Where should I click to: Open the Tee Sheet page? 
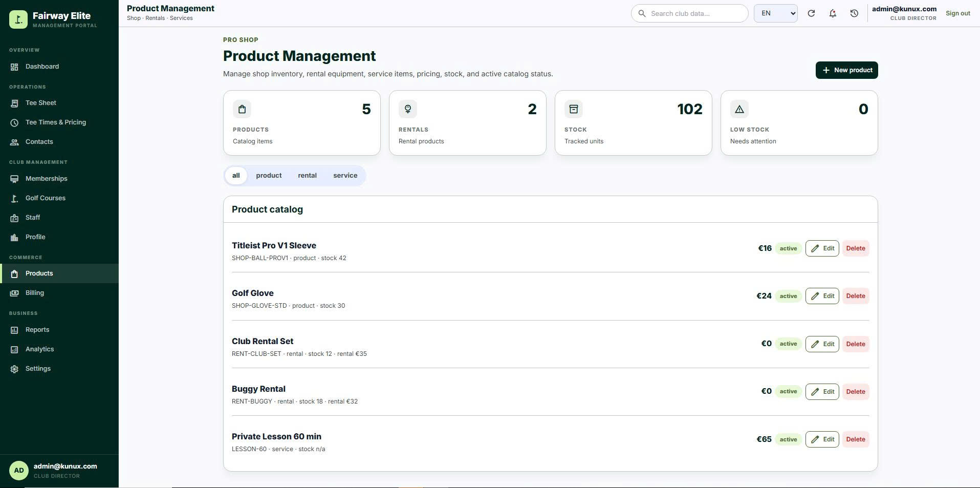coord(59,103)
